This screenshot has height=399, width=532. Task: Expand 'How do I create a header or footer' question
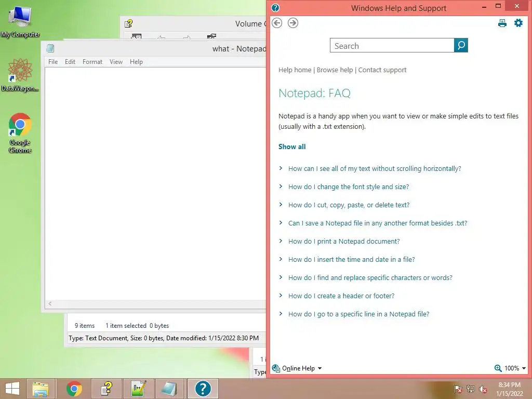click(341, 296)
